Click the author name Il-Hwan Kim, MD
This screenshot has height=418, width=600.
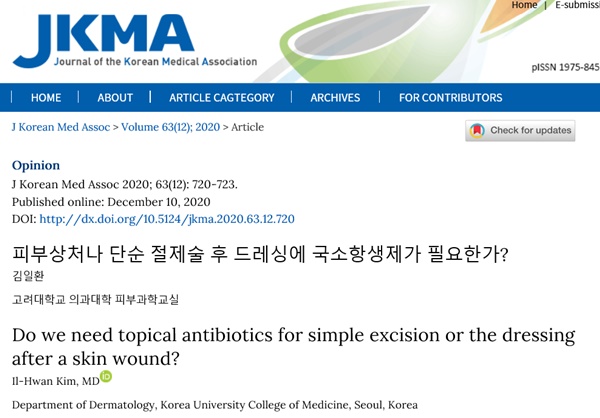click(56, 381)
